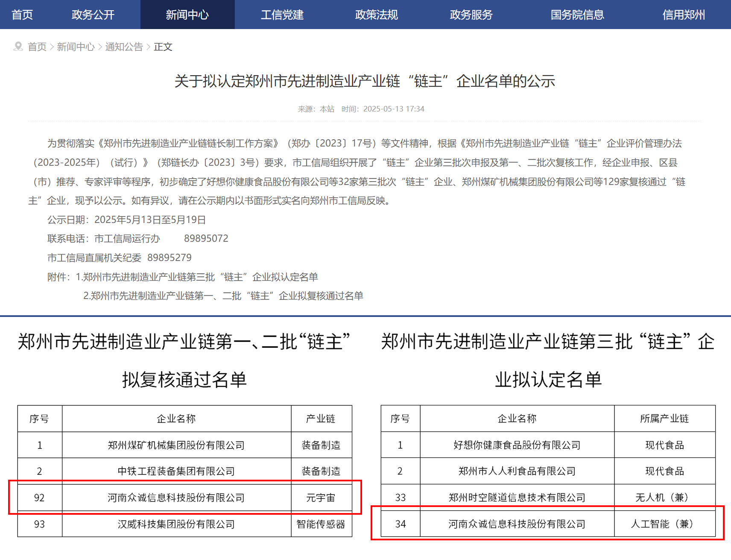The image size is (731, 560).
Task: Open the 政务公开 navigation tab
Action: coord(93,15)
